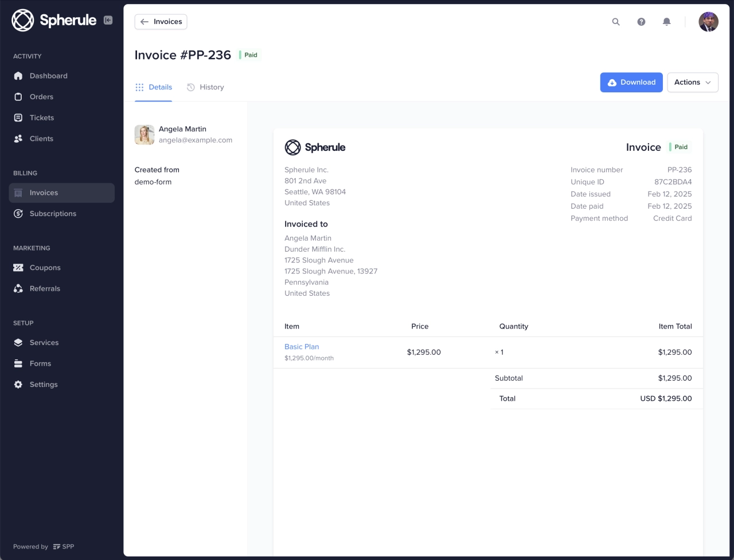
Task: Click the invoice number PP-236 value
Action: (680, 170)
